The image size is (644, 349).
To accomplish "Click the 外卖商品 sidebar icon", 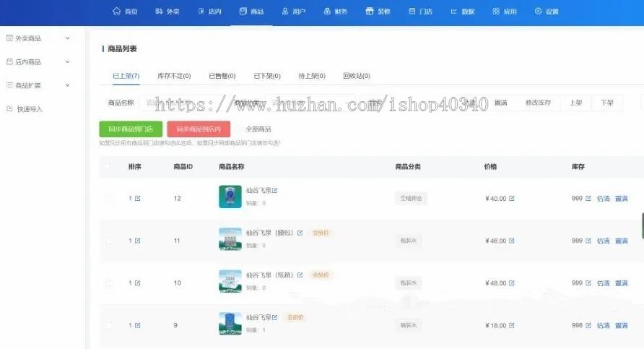I will pyautogui.click(x=9, y=38).
